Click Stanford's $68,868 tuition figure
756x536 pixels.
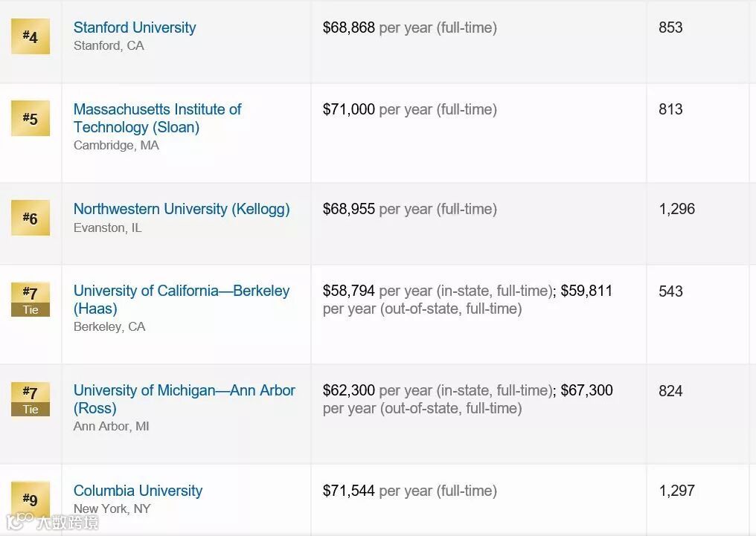point(348,28)
